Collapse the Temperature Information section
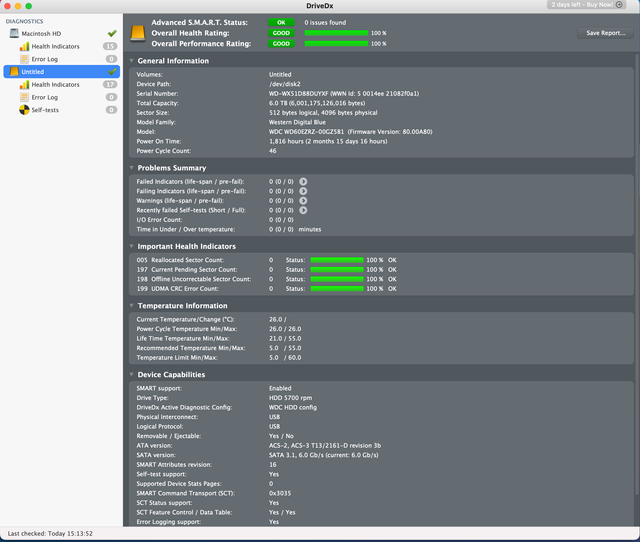This screenshot has height=542, width=640. pyautogui.click(x=131, y=306)
